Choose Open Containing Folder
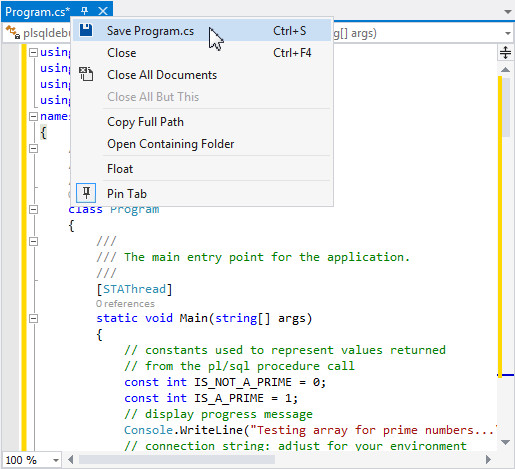 [202, 144]
